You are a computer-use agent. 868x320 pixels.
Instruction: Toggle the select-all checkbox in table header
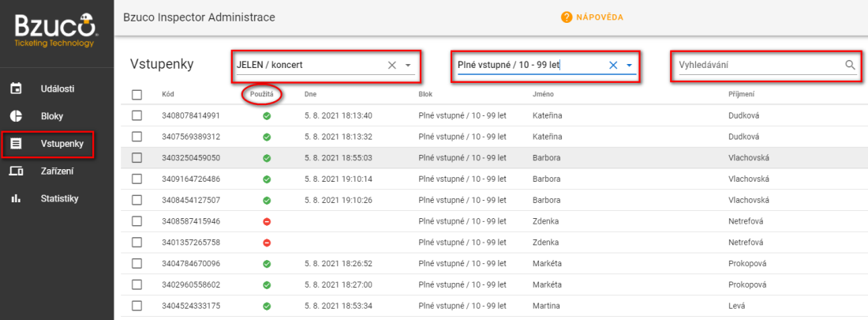[137, 94]
